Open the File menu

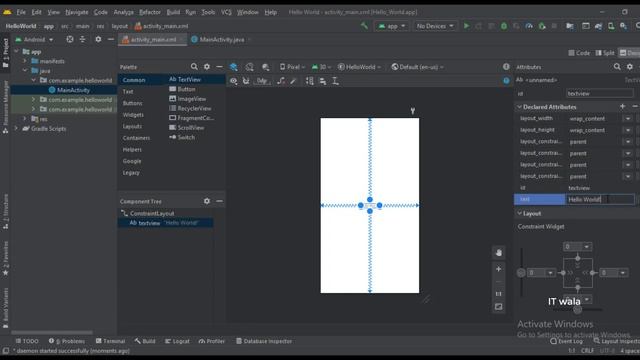point(21,12)
